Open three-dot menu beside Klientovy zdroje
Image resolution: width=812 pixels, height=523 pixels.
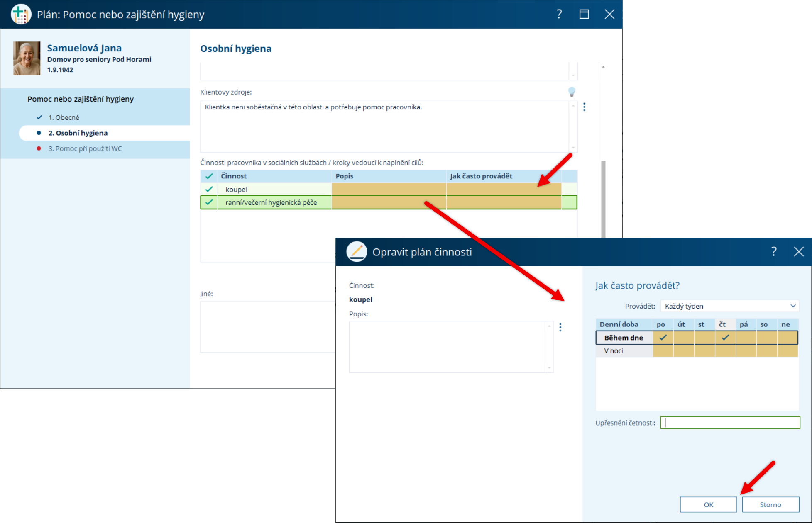[x=584, y=107]
